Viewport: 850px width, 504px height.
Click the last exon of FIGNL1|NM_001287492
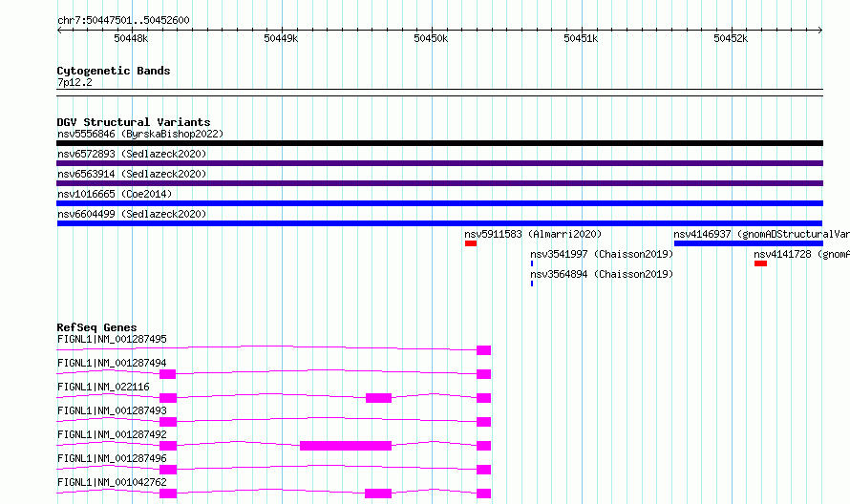(483, 446)
